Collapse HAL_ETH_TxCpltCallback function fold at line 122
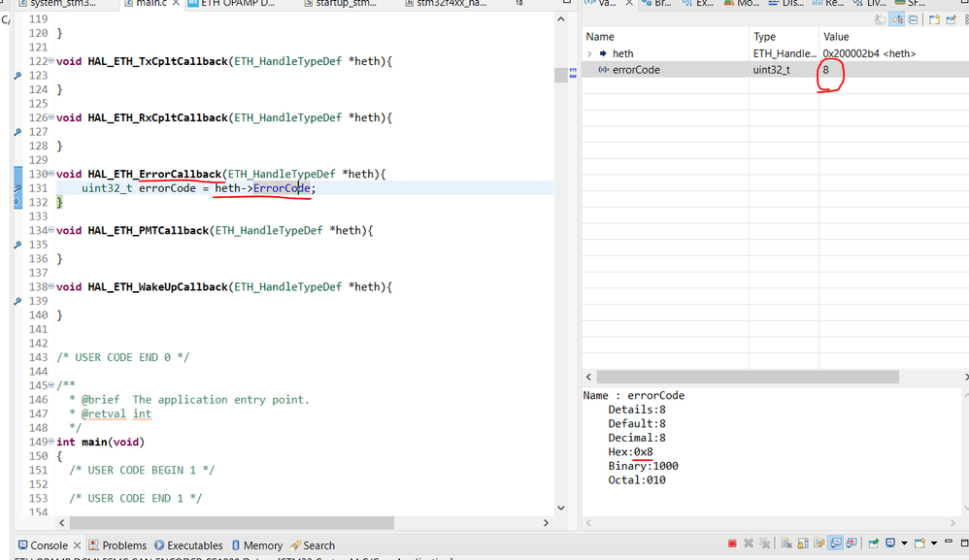This screenshot has height=560, width=969. tap(51, 61)
